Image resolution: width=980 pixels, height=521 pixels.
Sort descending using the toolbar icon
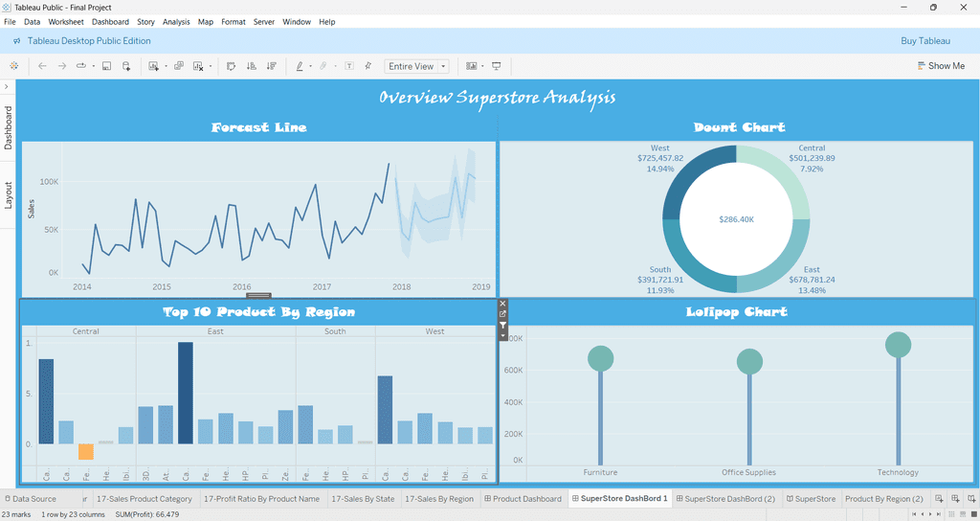pyautogui.click(x=271, y=66)
